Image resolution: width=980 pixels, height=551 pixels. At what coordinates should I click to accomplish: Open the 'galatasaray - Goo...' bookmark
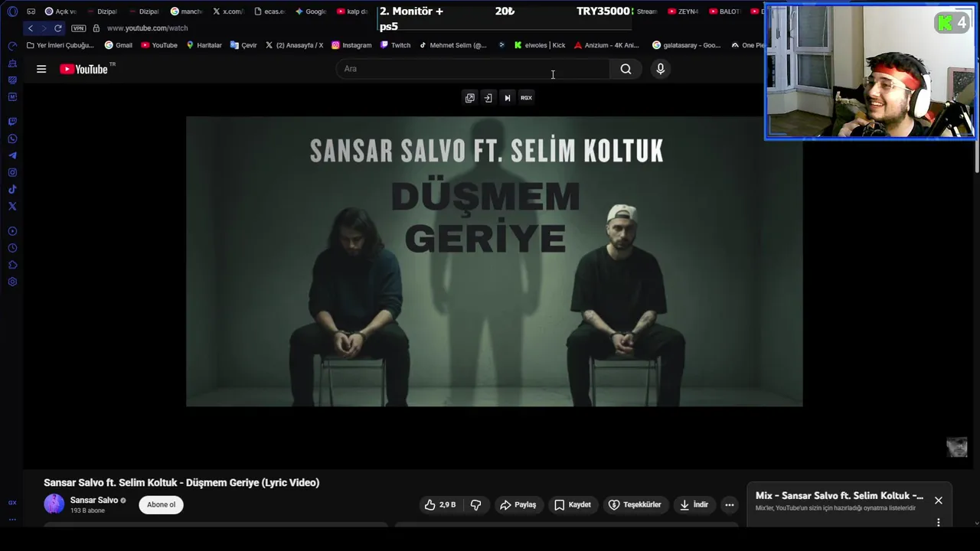tap(686, 45)
